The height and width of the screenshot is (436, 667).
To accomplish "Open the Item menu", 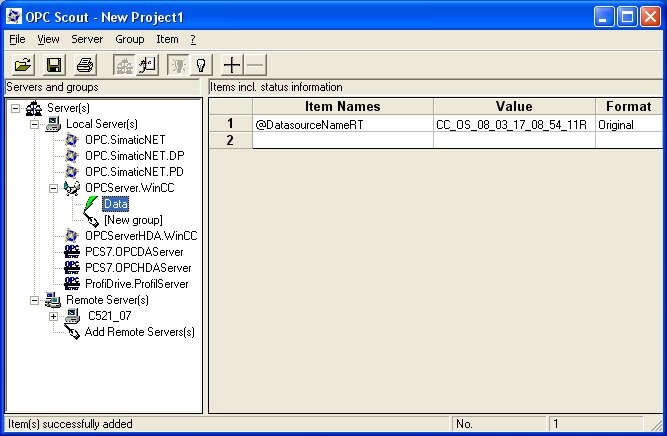I will [x=167, y=39].
